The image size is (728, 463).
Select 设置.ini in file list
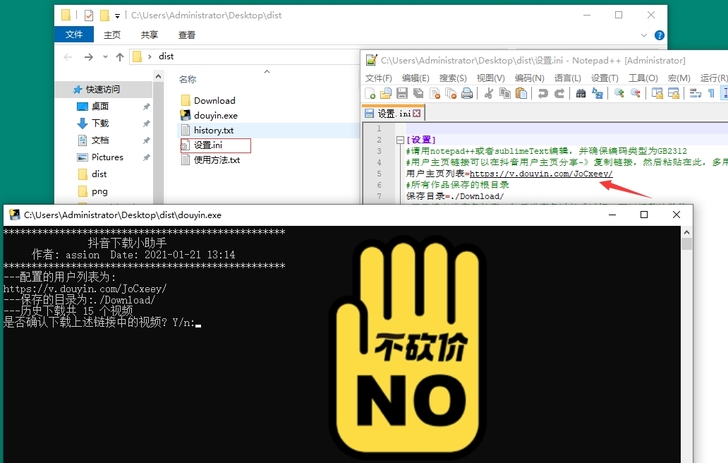[208, 145]
